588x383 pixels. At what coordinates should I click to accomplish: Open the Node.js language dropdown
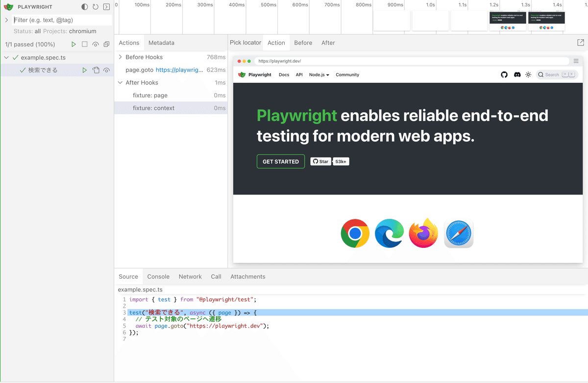pos(319,75)
